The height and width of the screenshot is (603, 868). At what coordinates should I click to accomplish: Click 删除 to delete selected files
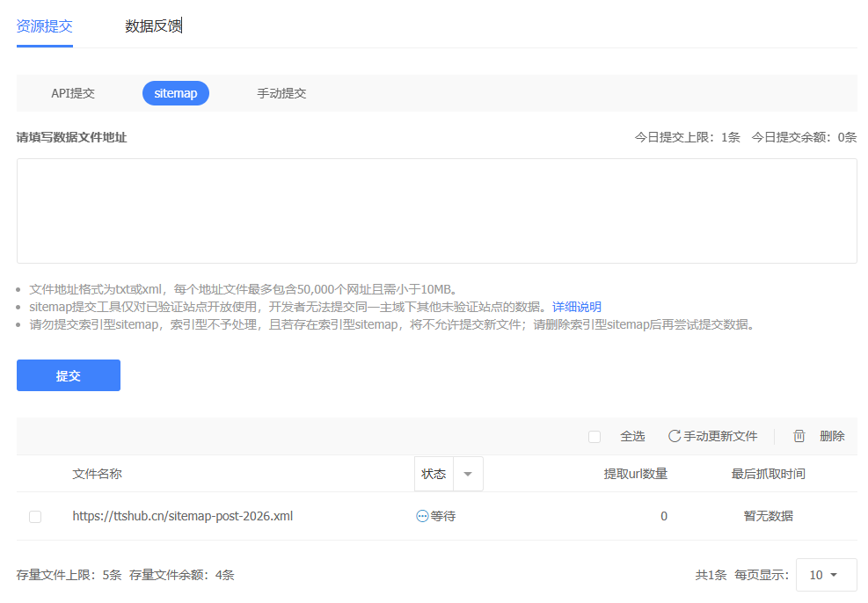(x=831, y=435)
